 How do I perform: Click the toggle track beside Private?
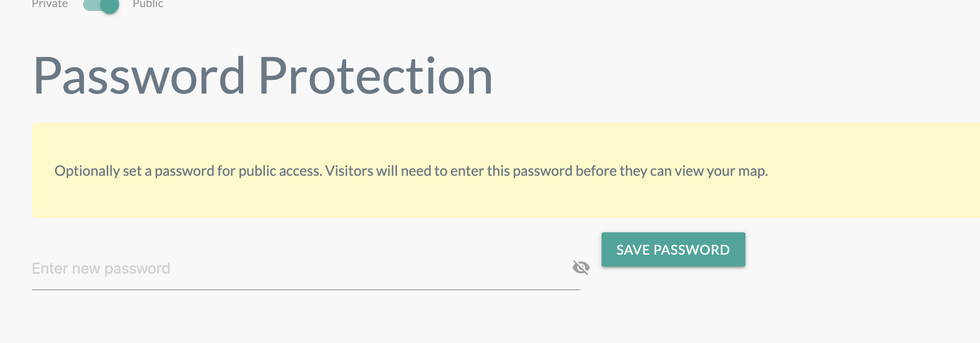click(90, 5)
